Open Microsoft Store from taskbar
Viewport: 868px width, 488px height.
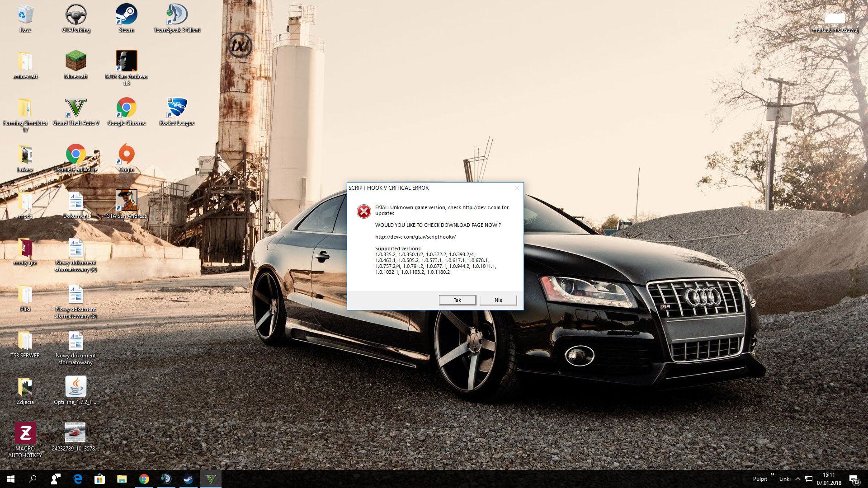pos(99,479)
